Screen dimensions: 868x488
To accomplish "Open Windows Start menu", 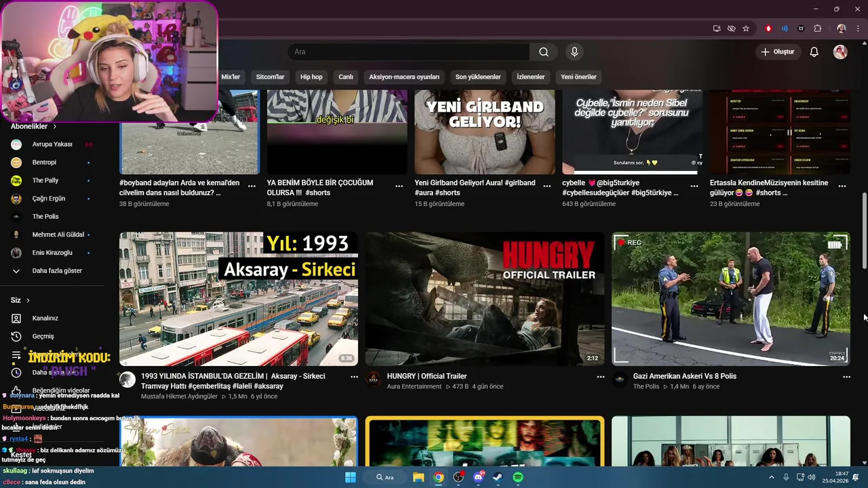I will click(x=351, y=477).
